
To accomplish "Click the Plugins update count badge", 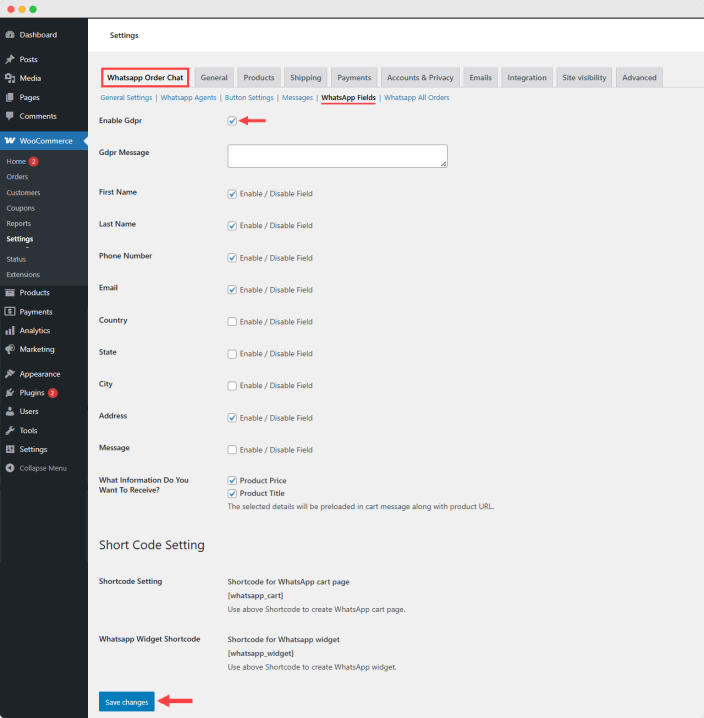I will (x=53, y=393).
